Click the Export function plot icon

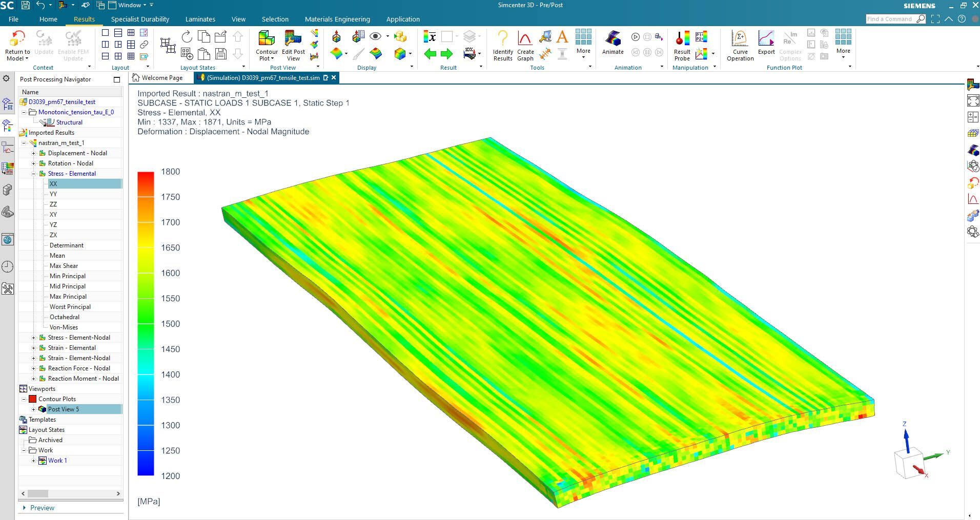pyautogui.click(x=766, y=39)
